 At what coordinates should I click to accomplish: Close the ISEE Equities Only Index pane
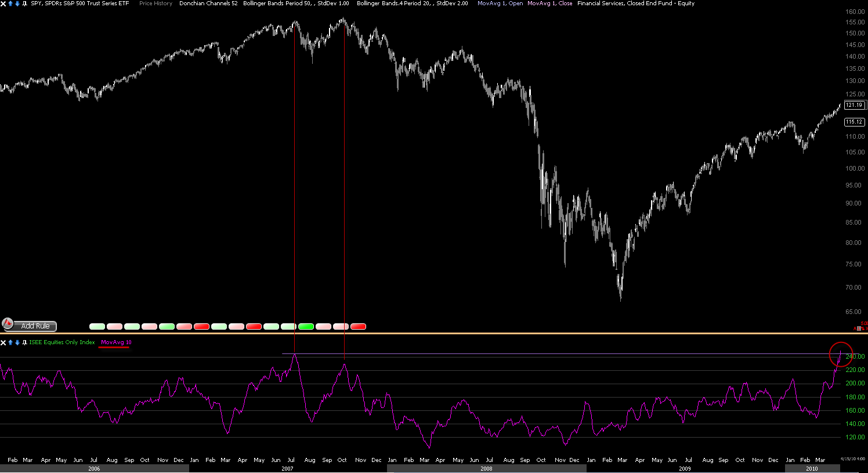(3, 342)
